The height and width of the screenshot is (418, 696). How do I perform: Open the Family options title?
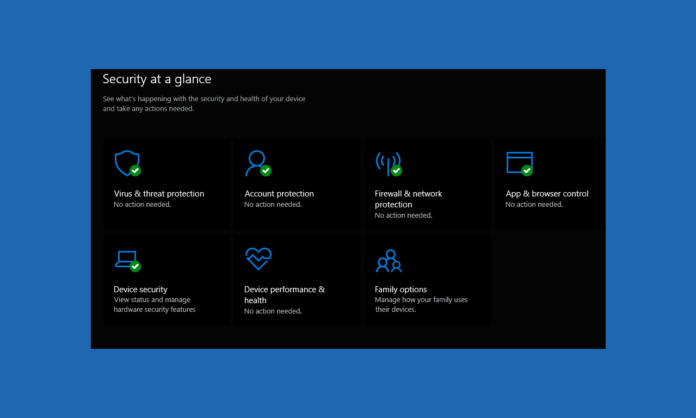coord(401,289)
